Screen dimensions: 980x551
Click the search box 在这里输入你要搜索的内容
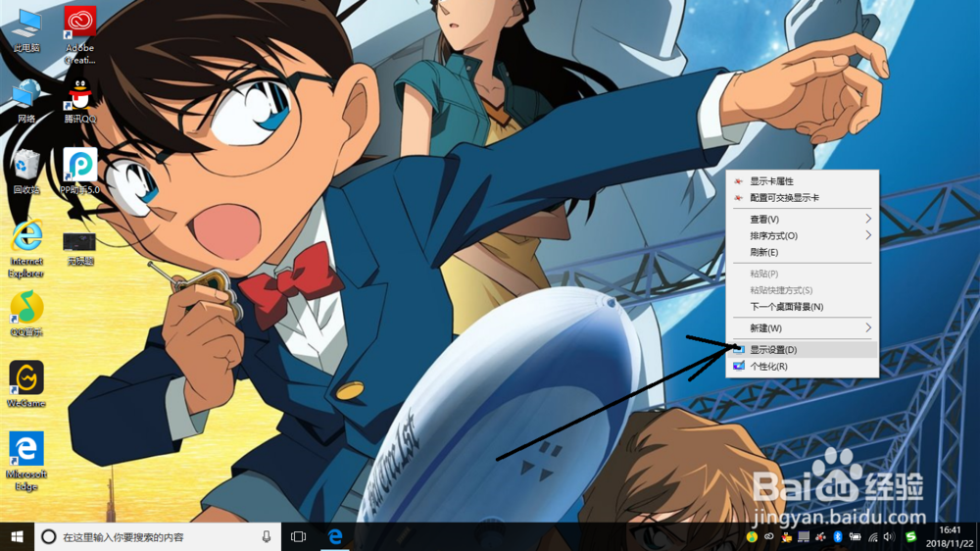(x=157, y=536)
